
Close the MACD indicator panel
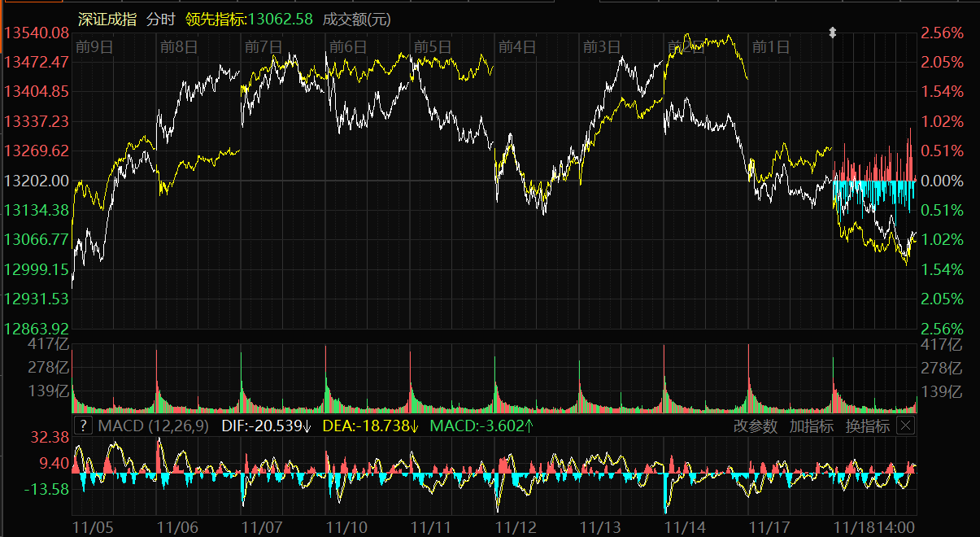point(906,426)
